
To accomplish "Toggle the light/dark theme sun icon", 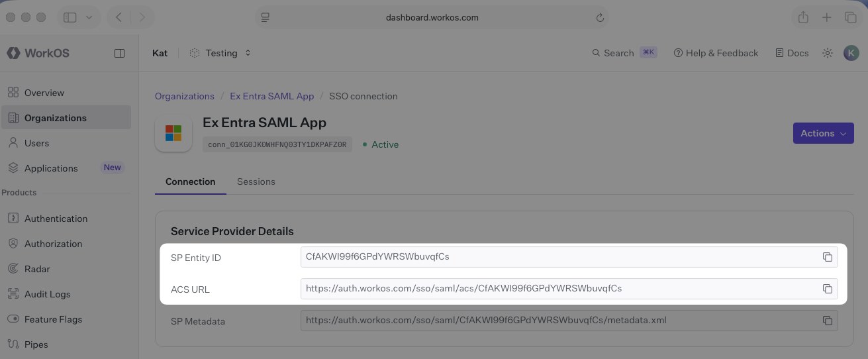I will (x=827, y=53).
